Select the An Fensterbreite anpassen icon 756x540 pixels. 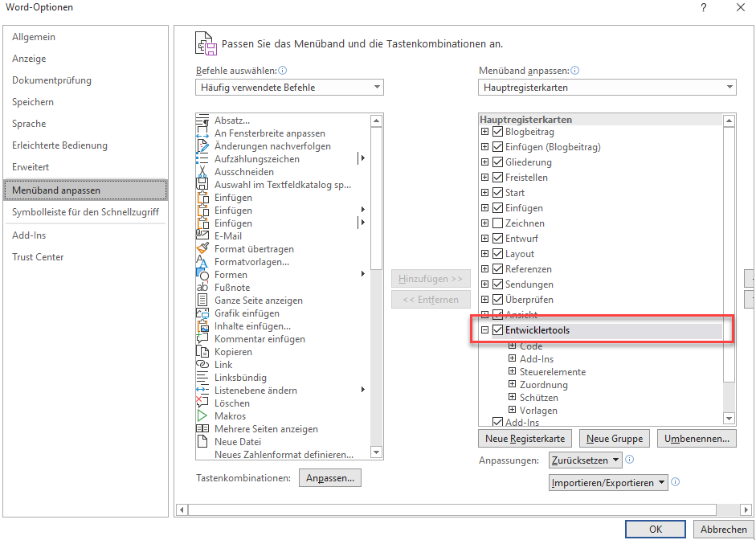202,133
